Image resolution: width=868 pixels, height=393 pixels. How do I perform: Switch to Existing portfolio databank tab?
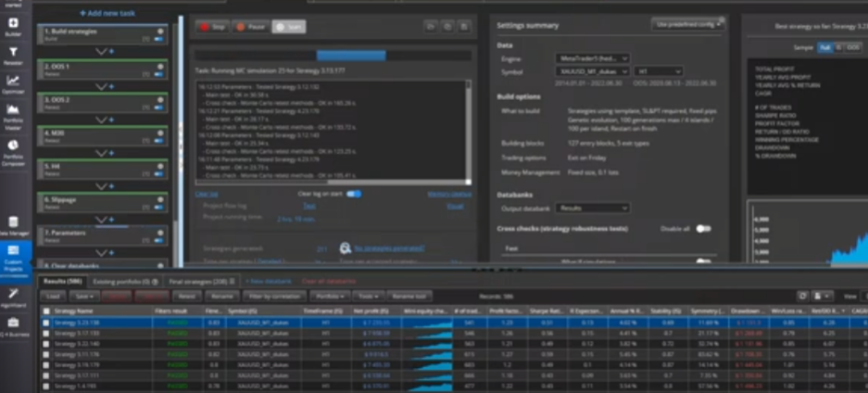(x=126, y=280)
